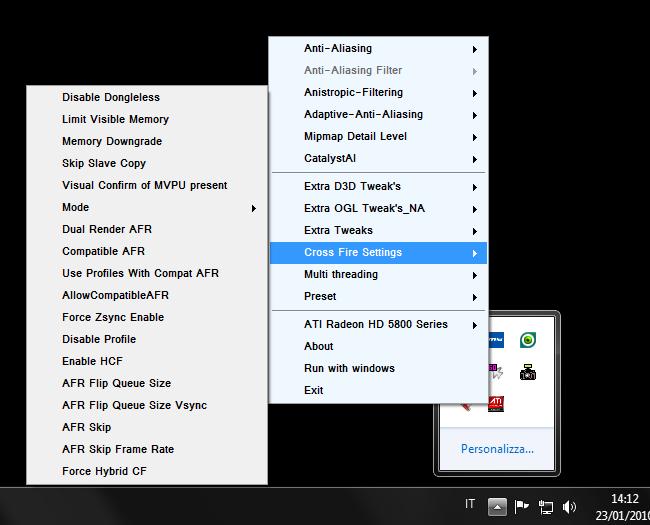Screen dimensions: 650x525
Task: Toggle Run with windows option
Action: 378,368
